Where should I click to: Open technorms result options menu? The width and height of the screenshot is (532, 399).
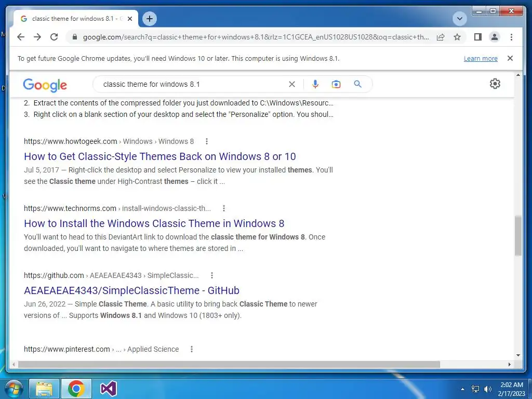pyautogui.click(x=223, y=208)
